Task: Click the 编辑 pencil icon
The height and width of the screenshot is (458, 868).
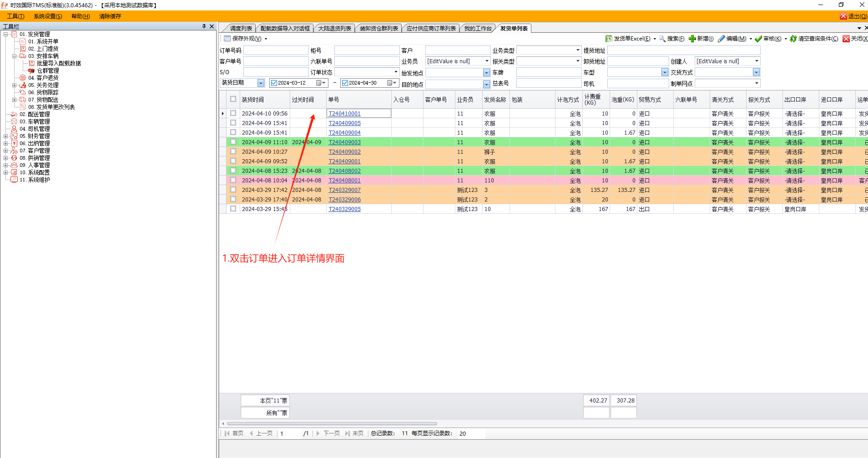Action: pyautogui.click(x=722, y=39)
